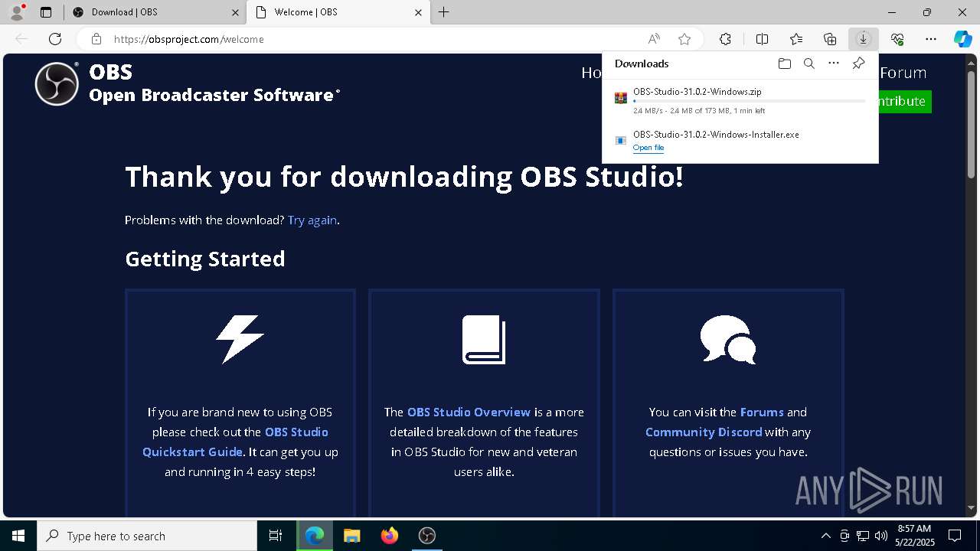Select OBS-Studio-31.0.2-Windows-Installer.exe entry

click(740, 140)
